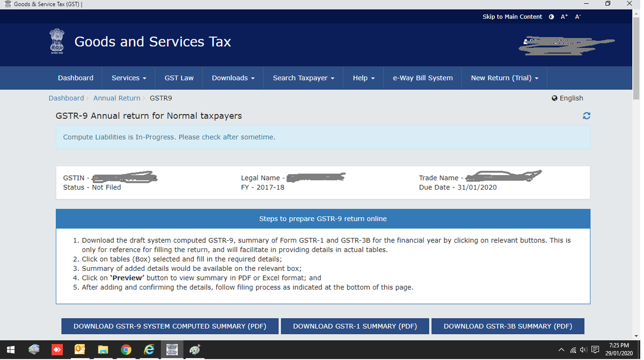Go to Annual Return breadcrumb link
Image resolution: width=644 pixels, height=360 pixels.
[x=116, y=98]
